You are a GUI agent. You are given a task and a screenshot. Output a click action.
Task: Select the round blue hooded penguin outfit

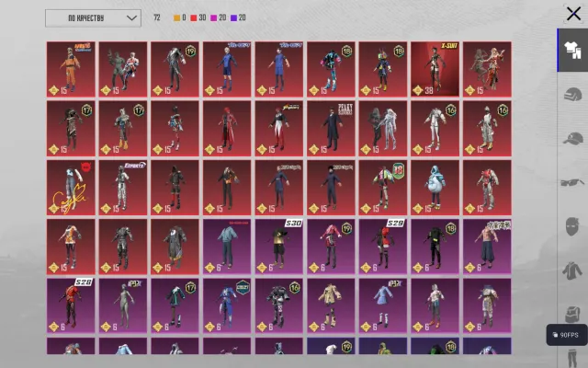435,188
